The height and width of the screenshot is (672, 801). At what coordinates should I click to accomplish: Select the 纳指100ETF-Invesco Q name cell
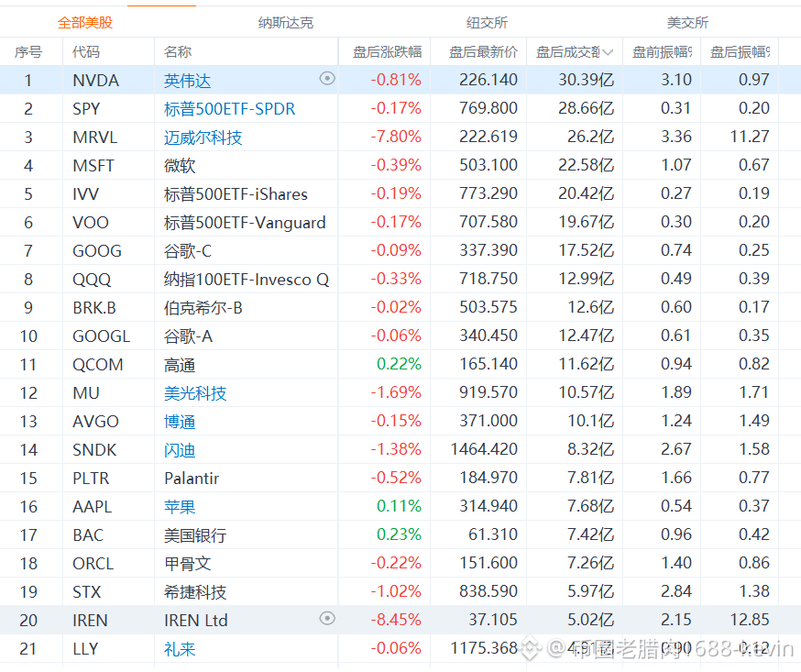[x=247, y=280]
